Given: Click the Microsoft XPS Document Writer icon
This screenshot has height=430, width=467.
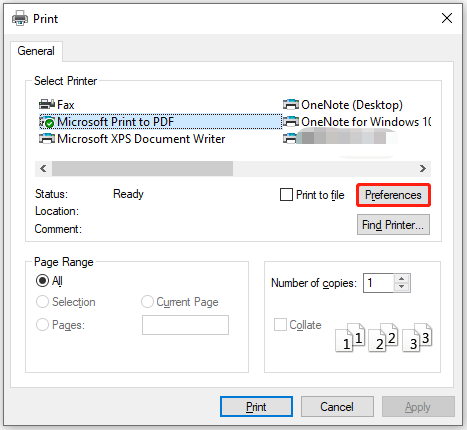Looking at the screenshot, I should click(47, 138).
